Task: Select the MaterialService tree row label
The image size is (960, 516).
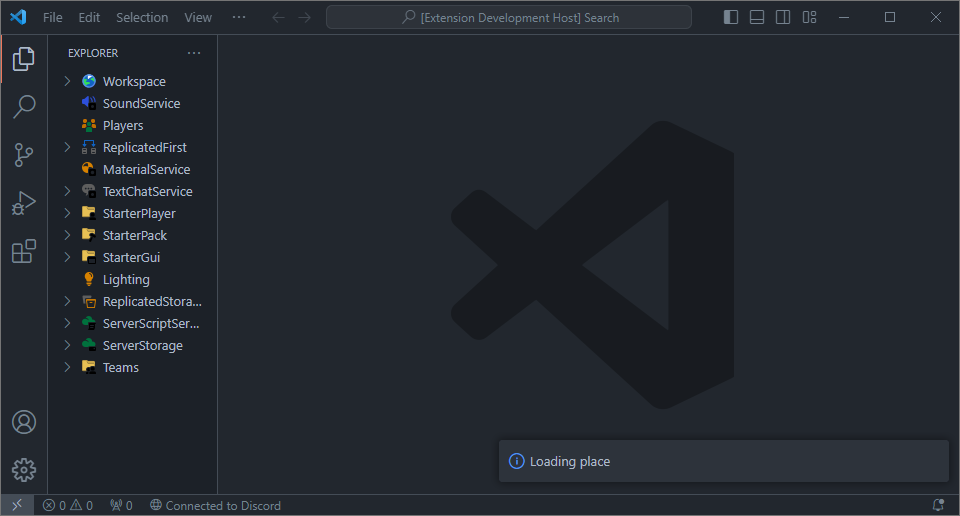Action: 146,170
